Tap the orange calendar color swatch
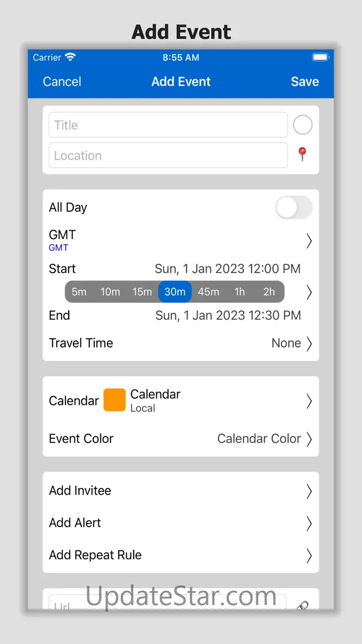Image resolution: width=362 pixels, height=644 pixels. coord(114,400)
